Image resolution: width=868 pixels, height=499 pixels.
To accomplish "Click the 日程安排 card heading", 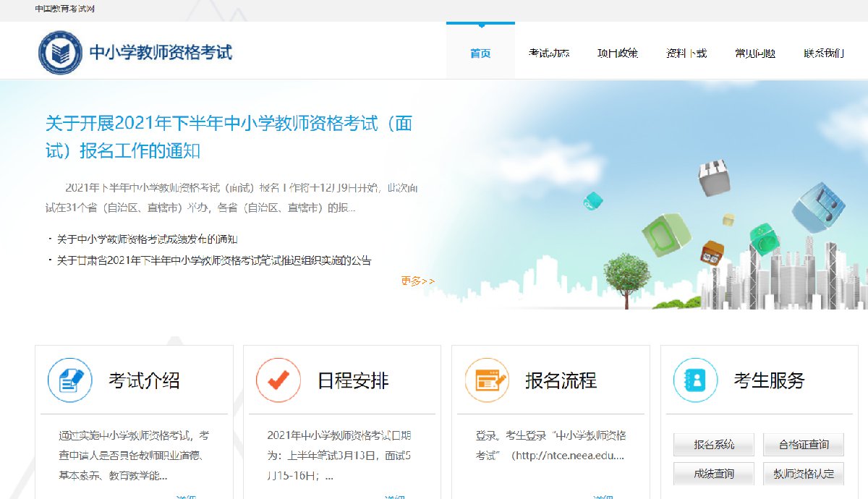I will click(x=353, y=380).
